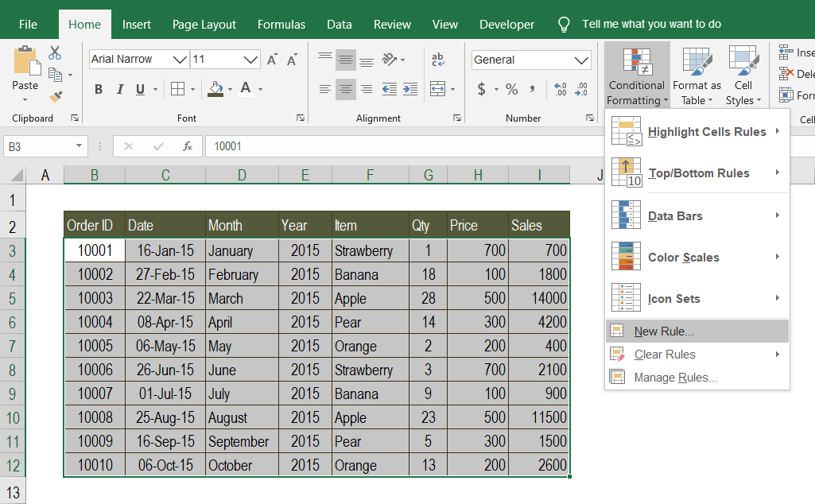Open Clipboard group dialog launcher
The width and height of the screenshot is (815, 504).
75,118
